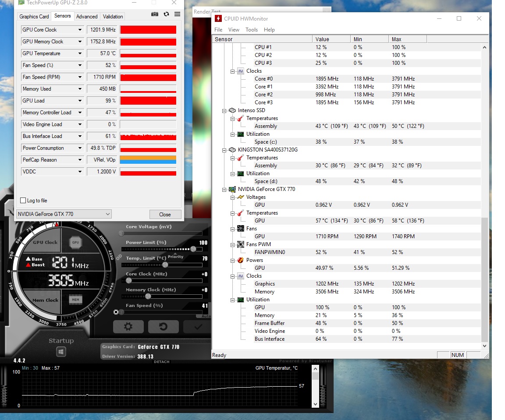Open the GPU Temperature sensor dropdown
Image resolution: width=505 pixels, height=420 pixels.
(x=80, y=53)
